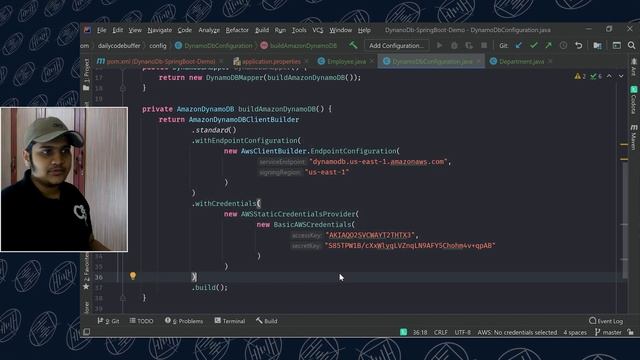
Task: Change the 4 spaces indent setting
Action: pos(575,333)
